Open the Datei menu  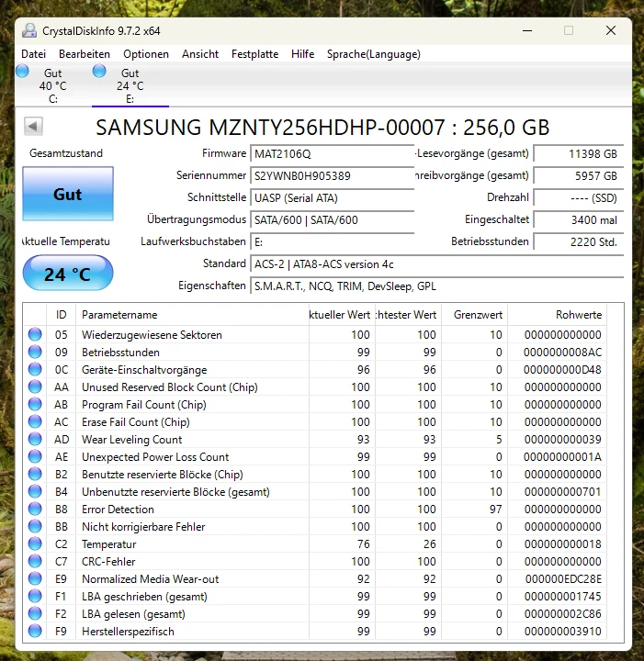tap(33, 54)
